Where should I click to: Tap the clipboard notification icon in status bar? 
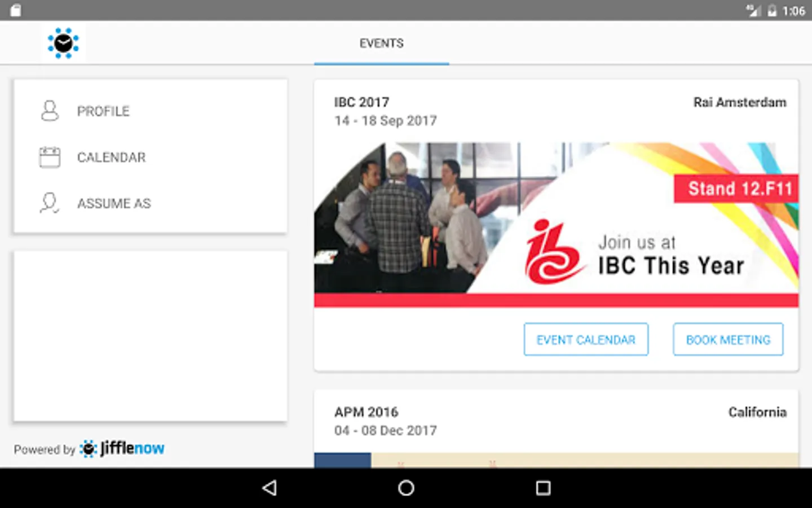pyautogui.click(x=16, y=10)
